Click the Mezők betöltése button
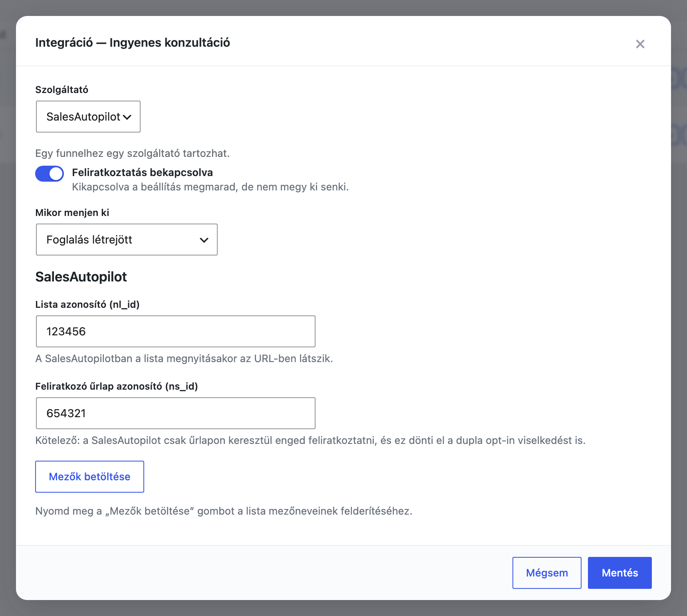This screenshot has height=616, width=687. coord(89,477)
